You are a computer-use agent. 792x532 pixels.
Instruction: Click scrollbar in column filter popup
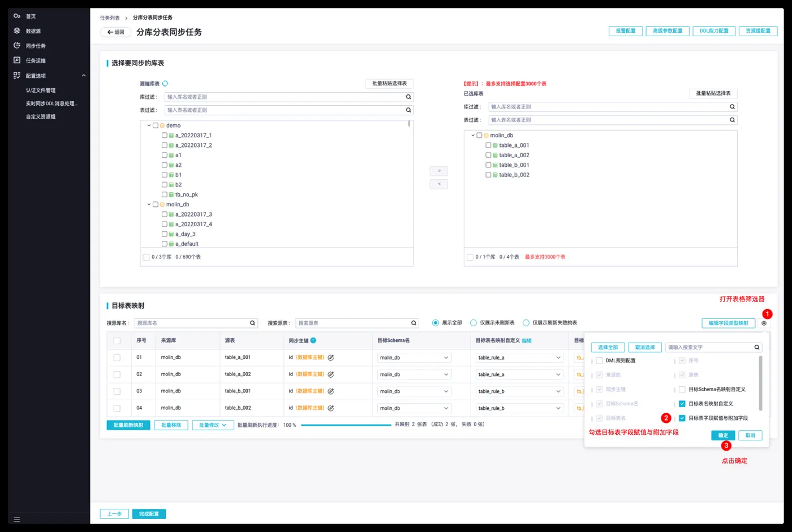(x=760, y=383)
